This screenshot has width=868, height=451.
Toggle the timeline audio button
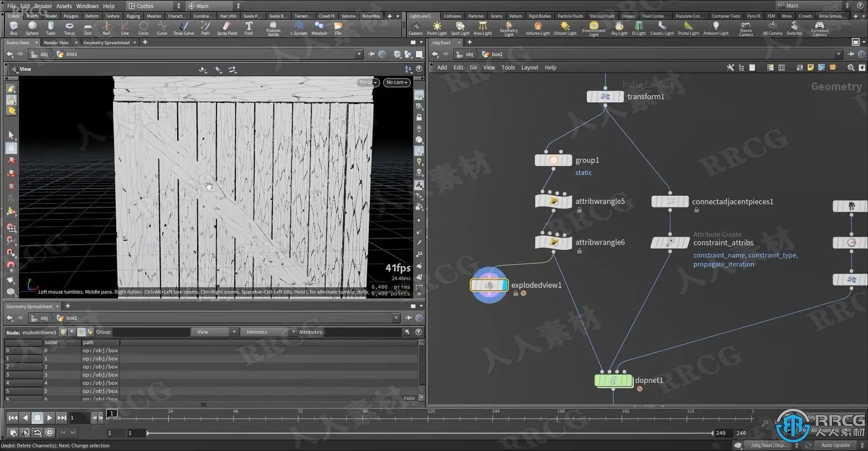click(x=25, y=432)
